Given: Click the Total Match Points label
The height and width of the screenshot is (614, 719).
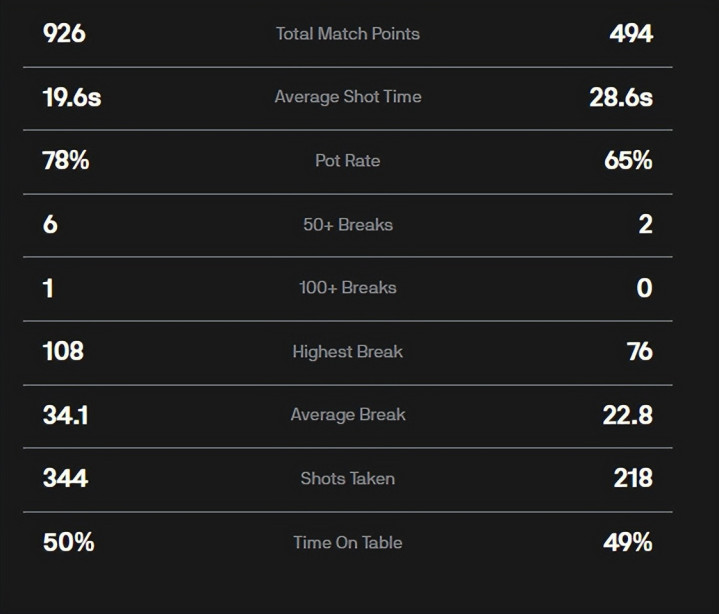Looking at the screenshot, I should [x=347, y=34].
